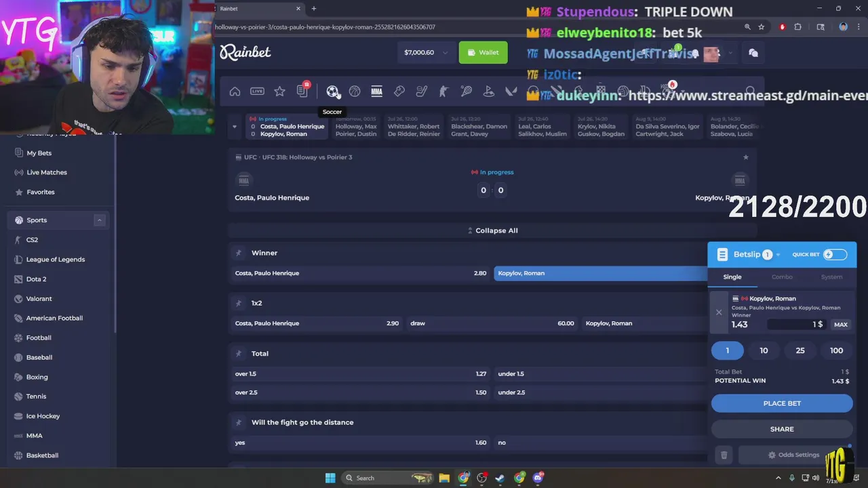The image size is (868, 488).
Task: Go to the Rainbet logo home link
Action: tap(245, 52)
